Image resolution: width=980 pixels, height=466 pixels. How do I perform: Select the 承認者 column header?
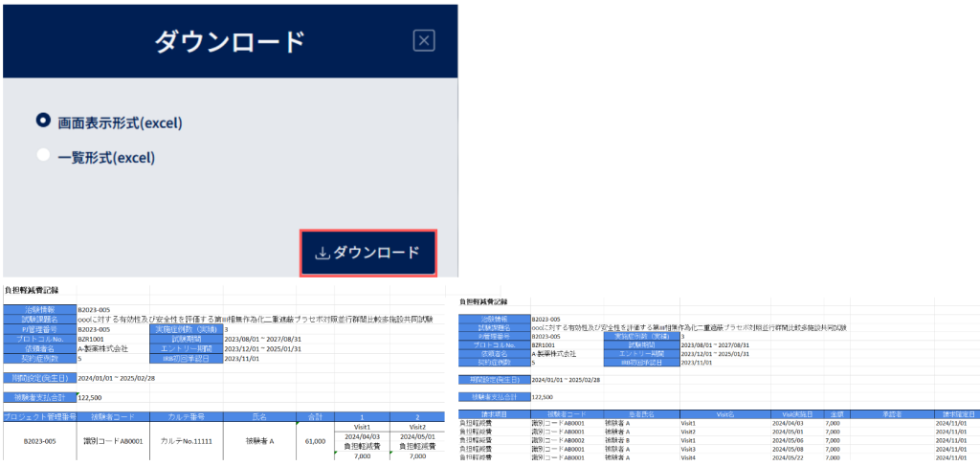[892, 414]
